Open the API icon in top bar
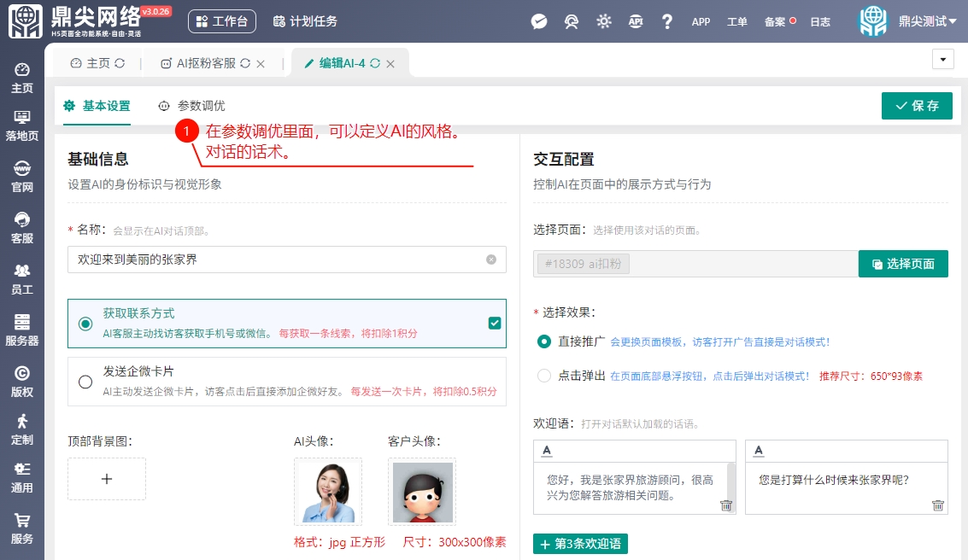Image resolution: width=968 pixels, height=560 pixels. [636, 21]
